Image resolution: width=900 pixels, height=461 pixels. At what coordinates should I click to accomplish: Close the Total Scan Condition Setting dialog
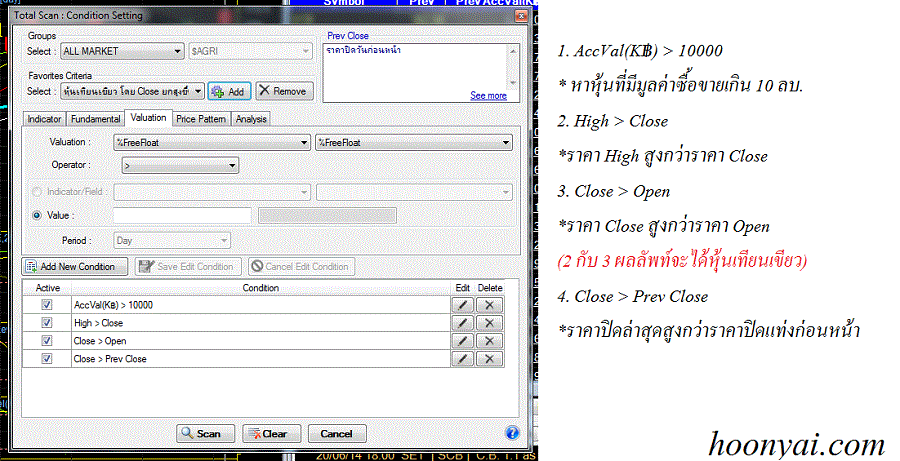521,16
